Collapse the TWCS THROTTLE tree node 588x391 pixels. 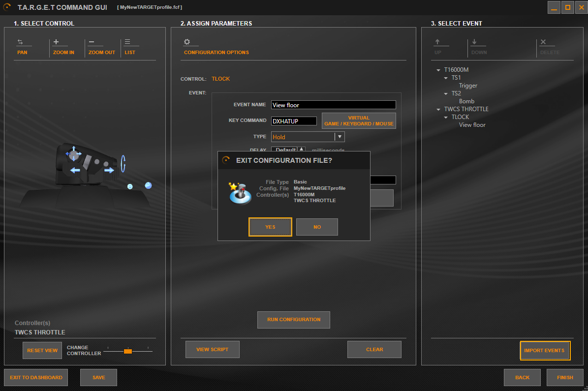point(438,110)
